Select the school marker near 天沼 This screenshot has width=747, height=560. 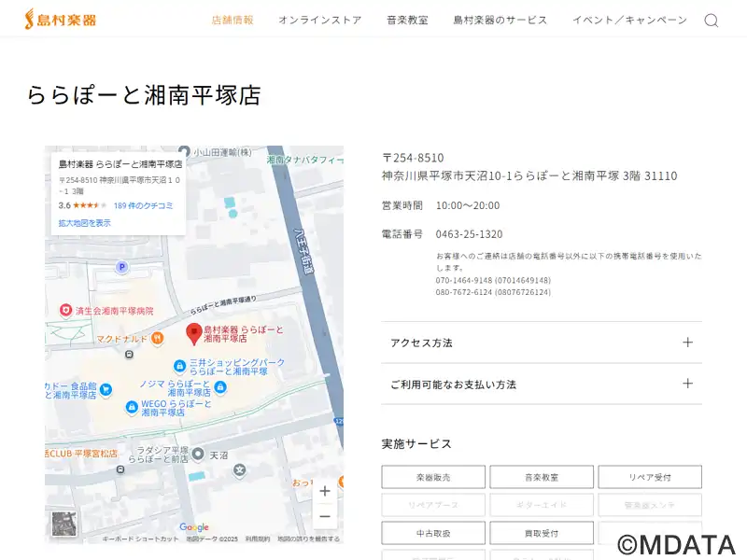[x=240, y=470]
